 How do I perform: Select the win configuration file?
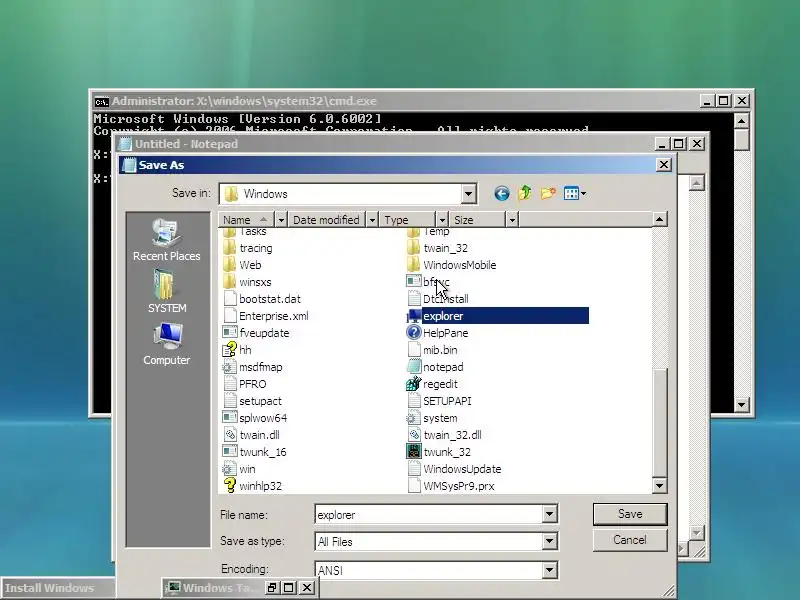coord(239,469)
